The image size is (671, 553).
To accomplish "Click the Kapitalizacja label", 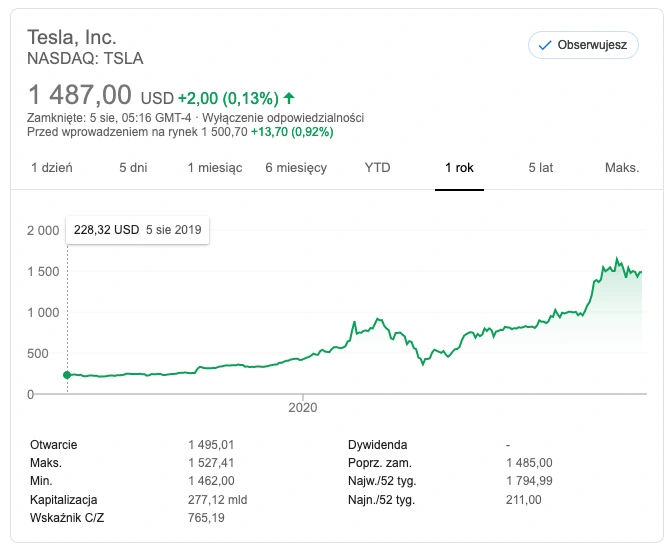I will pos(64,499).
